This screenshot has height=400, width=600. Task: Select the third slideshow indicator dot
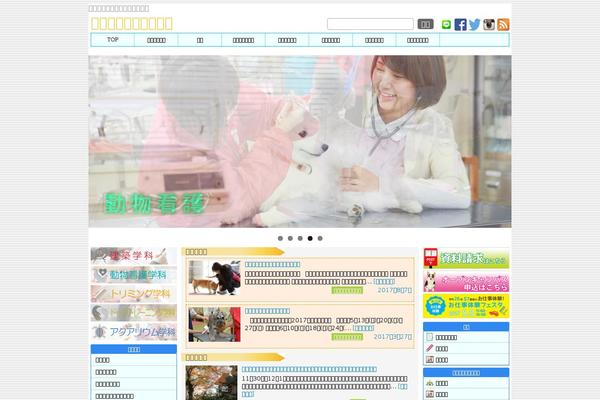[x=300, y=238]
